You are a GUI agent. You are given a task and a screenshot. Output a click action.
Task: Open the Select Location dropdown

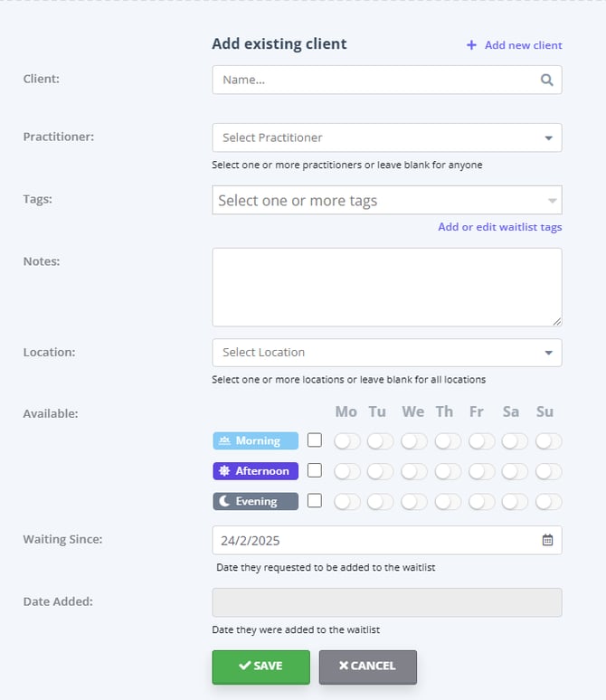pyautogui.click(x=386, y=352)
